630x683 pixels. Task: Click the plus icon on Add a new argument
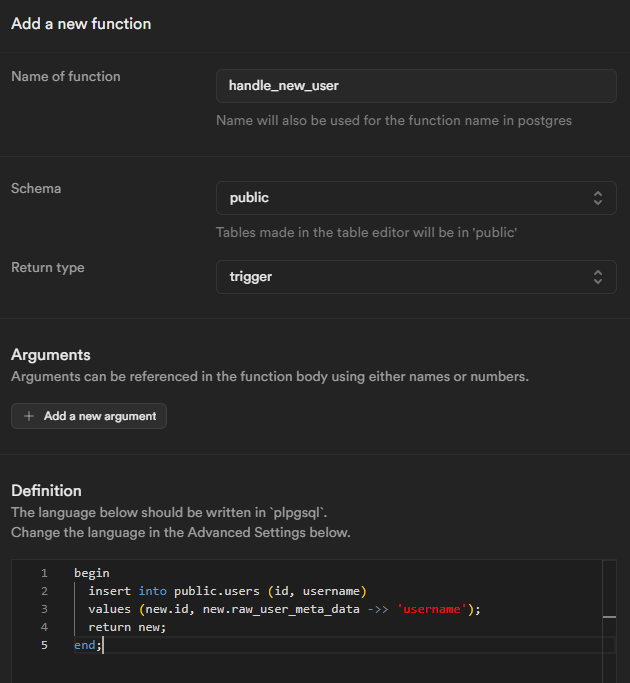[x=29, y=416]
